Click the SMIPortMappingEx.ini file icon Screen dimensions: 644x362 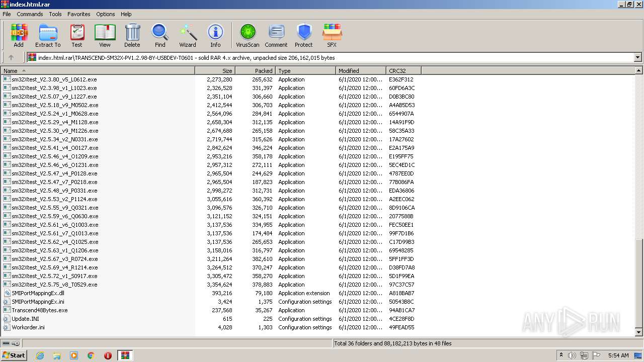(7, 302)
